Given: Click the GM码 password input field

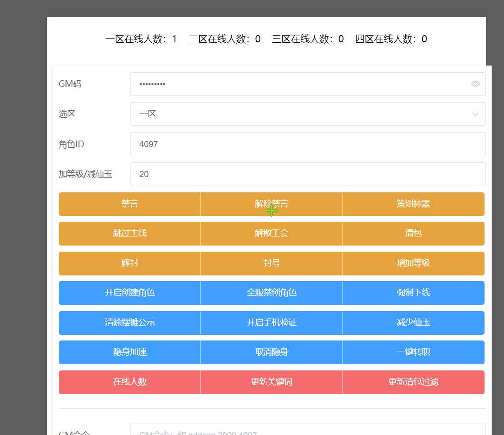Looking at the screenshot, I should (x=308, y=84).
